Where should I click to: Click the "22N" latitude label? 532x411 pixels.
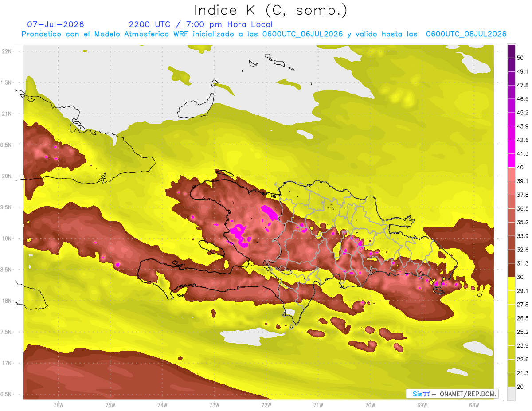coord(8,51)
